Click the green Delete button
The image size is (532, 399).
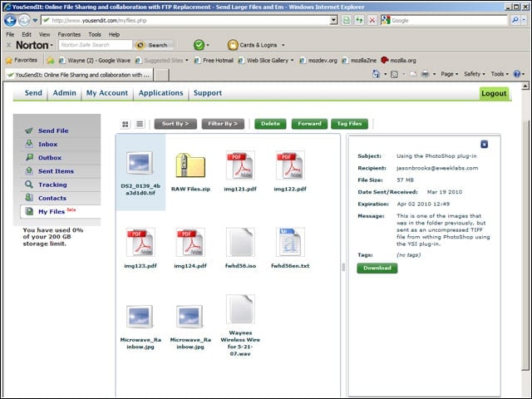pos(270,124)
